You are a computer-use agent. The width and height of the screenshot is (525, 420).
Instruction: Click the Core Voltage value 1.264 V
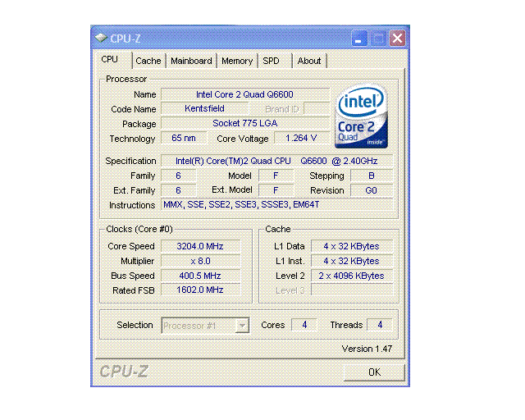301,138
